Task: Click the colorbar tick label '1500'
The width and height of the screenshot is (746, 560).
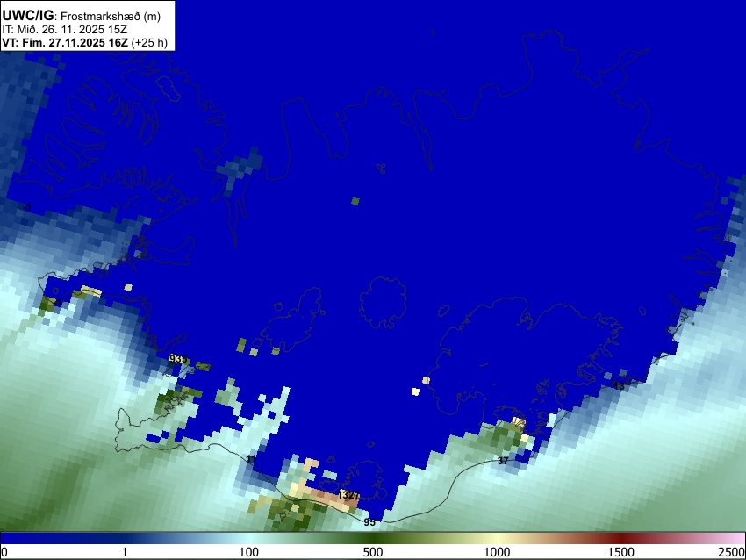Action: [621, 552]
